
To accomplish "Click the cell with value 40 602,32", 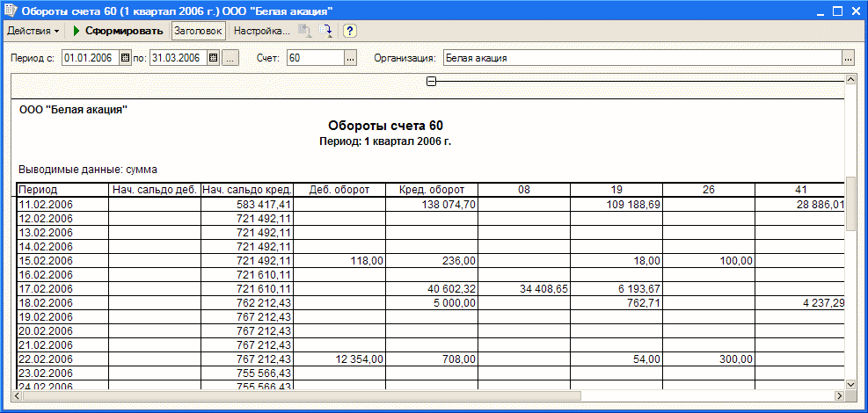I will pyautogui.click(x=432, y=288).
